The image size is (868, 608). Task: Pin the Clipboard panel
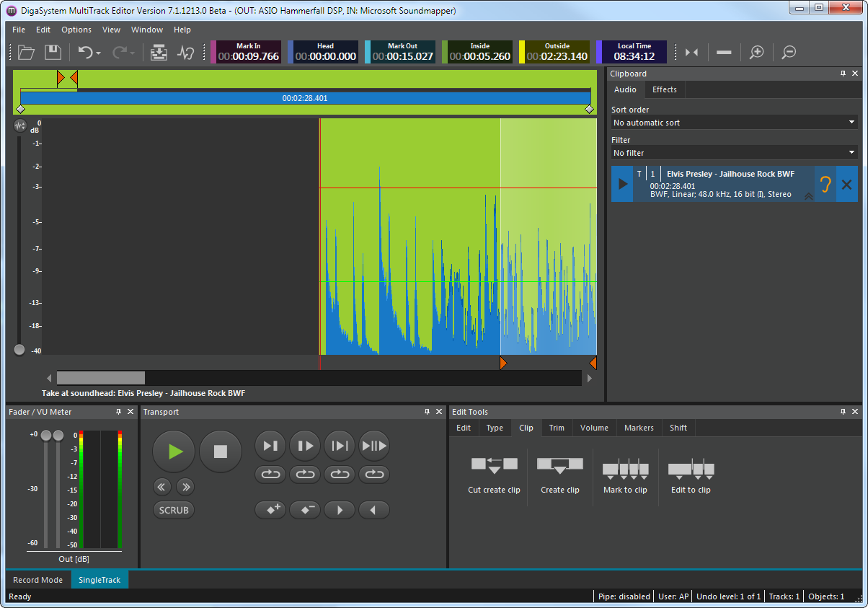coord(843,74)
